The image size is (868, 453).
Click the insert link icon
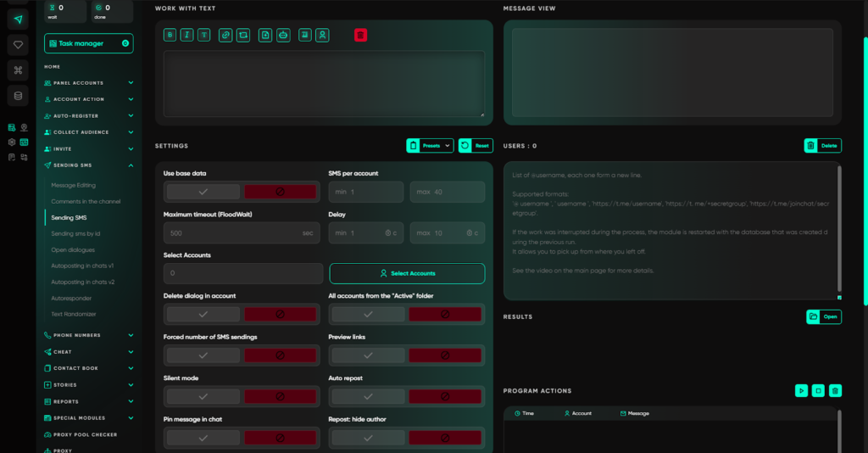coord(225,35)
